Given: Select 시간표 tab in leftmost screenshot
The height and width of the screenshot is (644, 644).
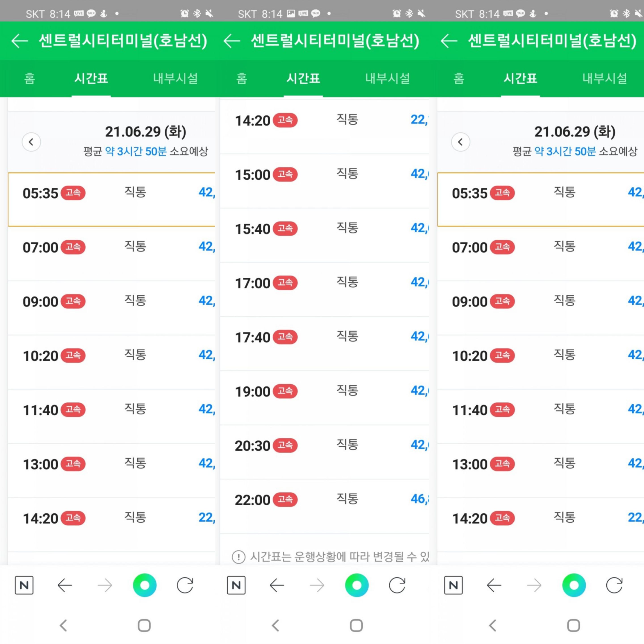Looking at the screenshot, I should [x=91, y=79].
